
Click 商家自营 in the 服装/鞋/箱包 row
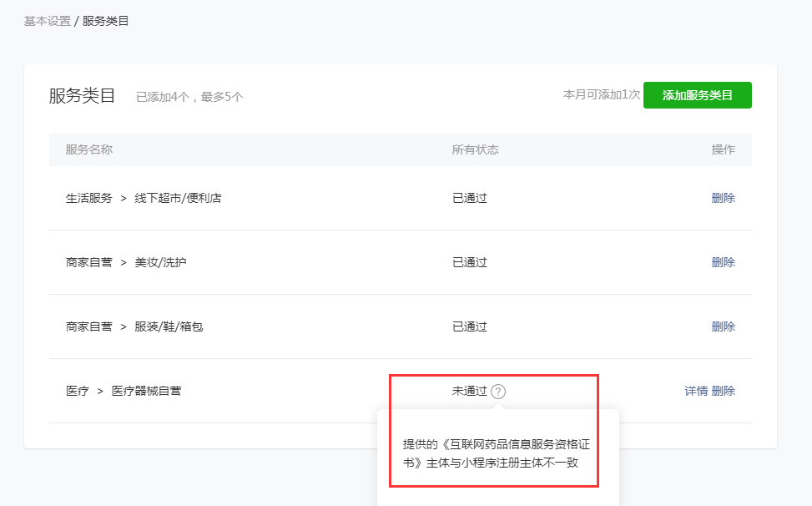89,326
